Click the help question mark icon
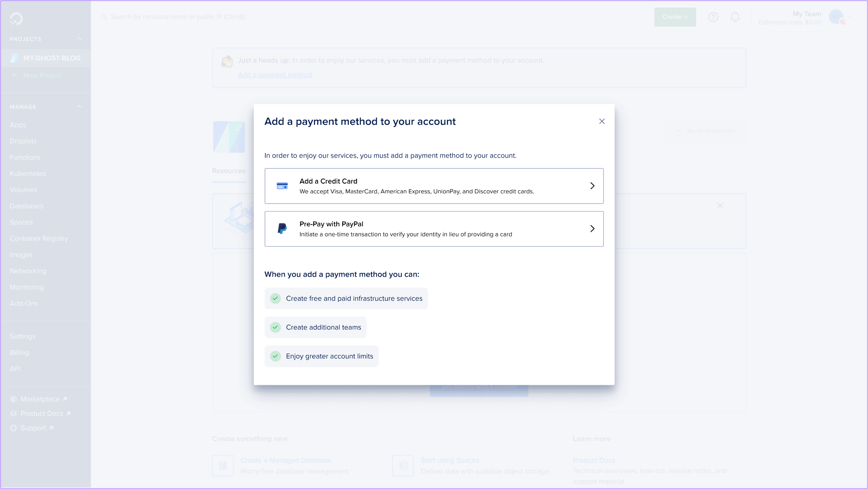Image resolution: width=868 pixels, height=489 pixels. click(713, 17)
